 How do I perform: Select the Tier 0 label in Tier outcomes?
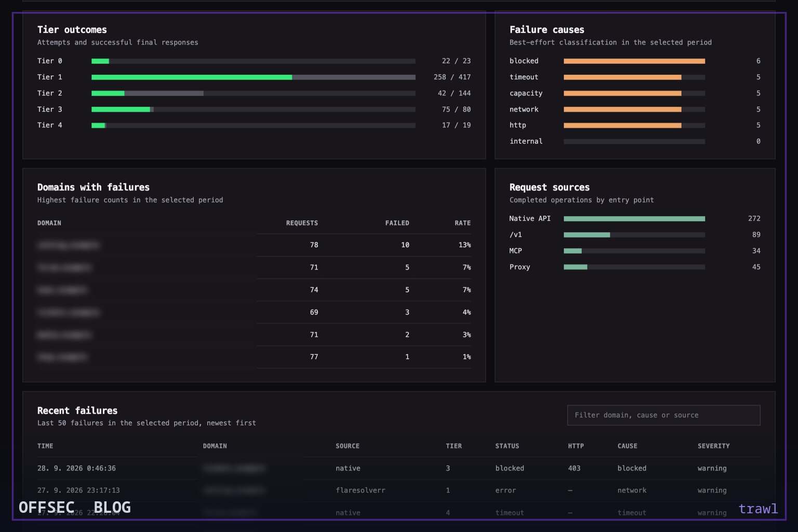click(50, 61)
